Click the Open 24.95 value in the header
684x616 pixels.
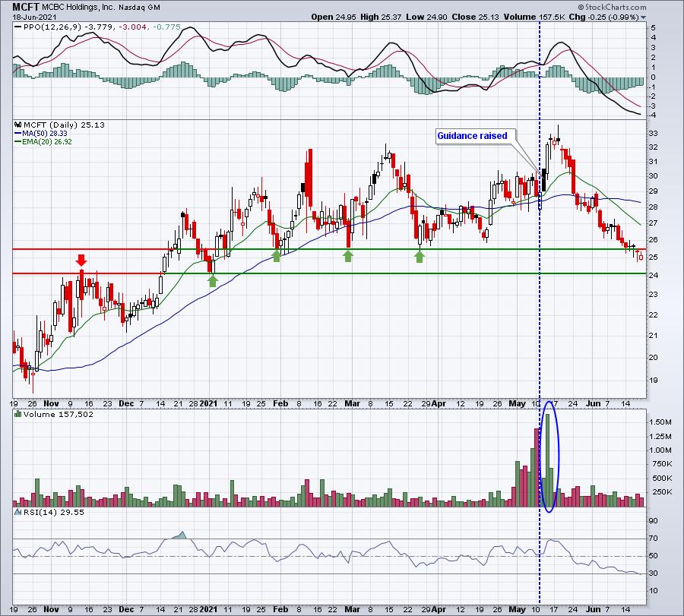pos(334,17)
